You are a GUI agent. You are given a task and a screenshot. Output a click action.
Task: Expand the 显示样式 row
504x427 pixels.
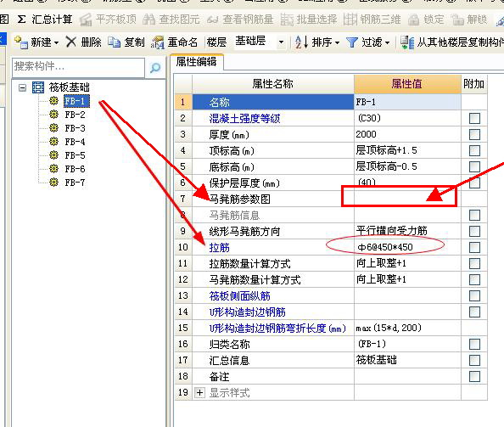(199, 392)
